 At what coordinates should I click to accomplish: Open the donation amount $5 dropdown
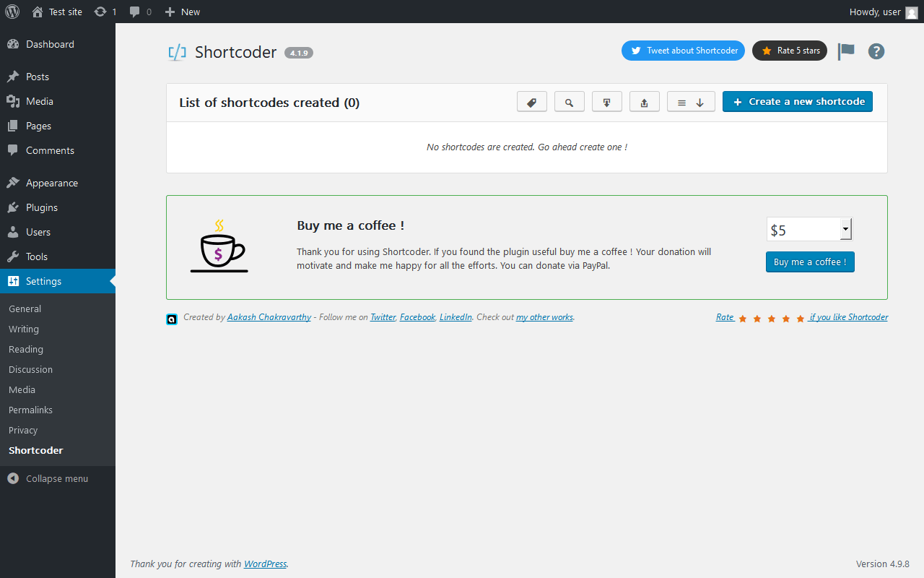pyautogui.click(x=809, y=229)
